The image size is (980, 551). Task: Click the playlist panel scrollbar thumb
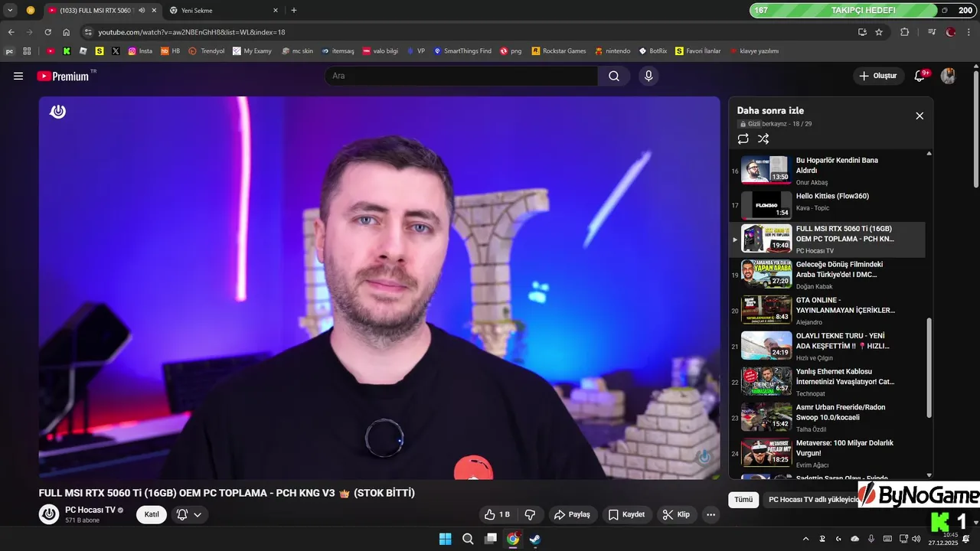point(929,367)
